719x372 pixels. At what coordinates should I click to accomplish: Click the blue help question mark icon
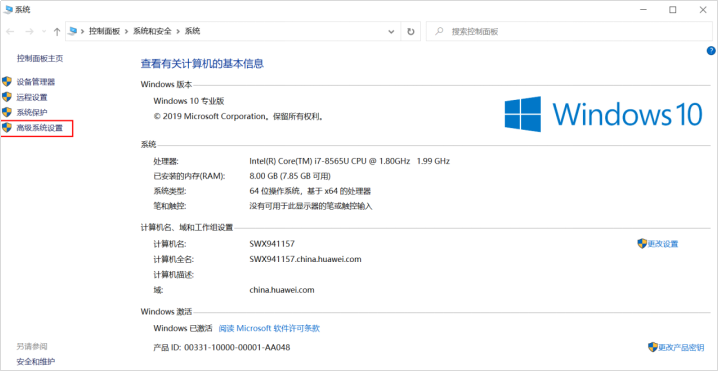[x=711, y=51]
